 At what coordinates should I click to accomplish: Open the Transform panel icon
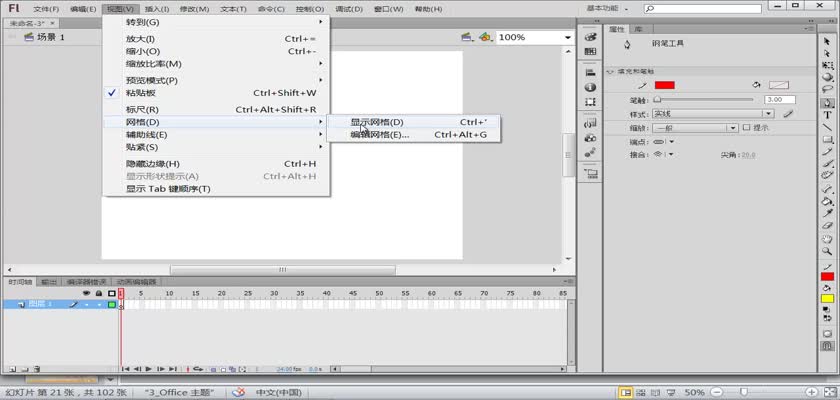click(590, 101)
